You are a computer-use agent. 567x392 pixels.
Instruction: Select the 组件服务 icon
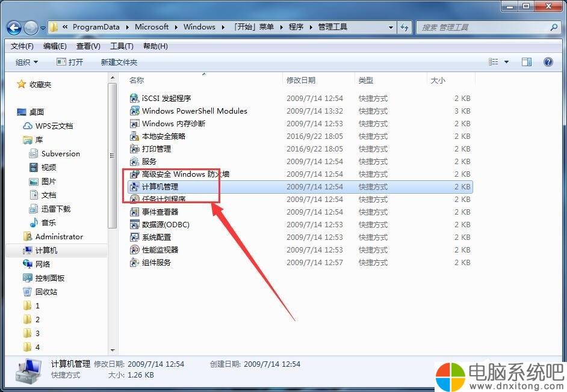(134, 263)
